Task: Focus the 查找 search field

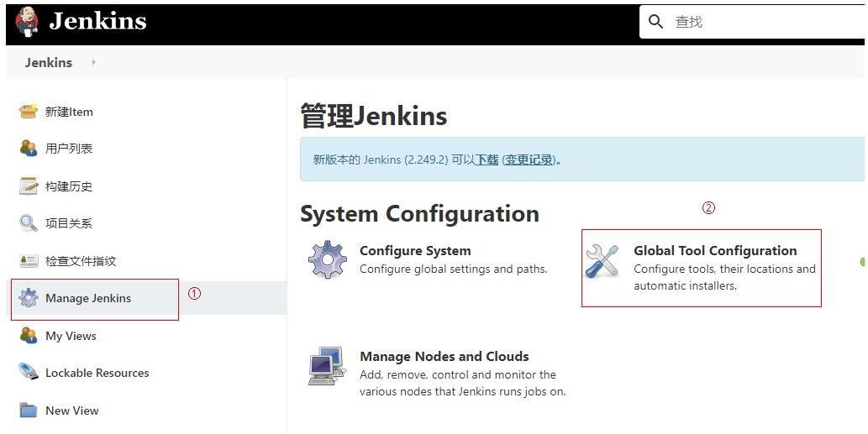Action: pyautogui.click(x=754, y=22)
